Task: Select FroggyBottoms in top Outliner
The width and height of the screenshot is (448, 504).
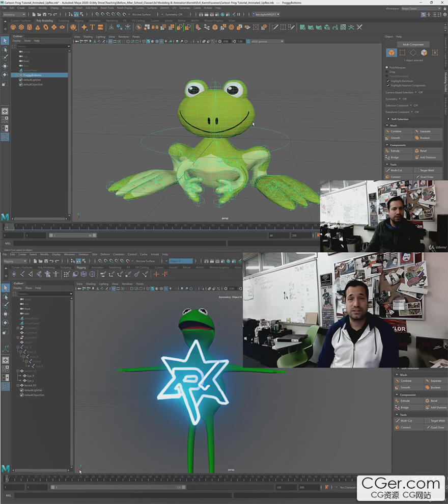Action: click(40, 75)
